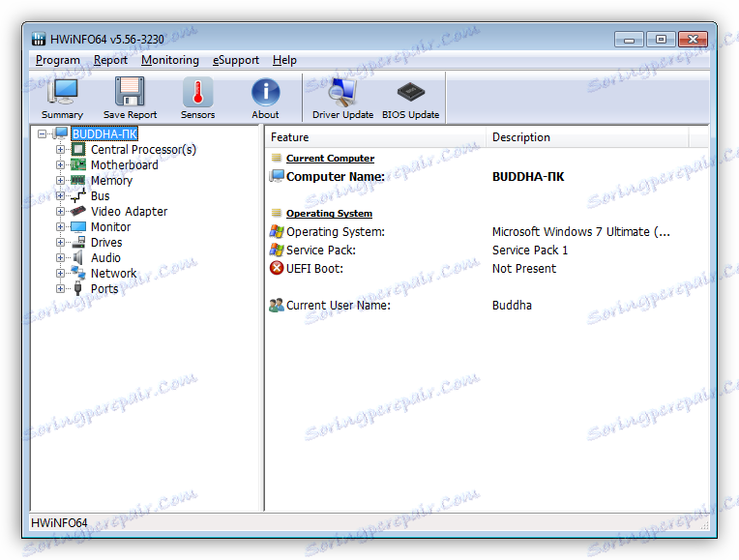Click the Ports plug icon

pyautogui.click(x=78, y=288)
